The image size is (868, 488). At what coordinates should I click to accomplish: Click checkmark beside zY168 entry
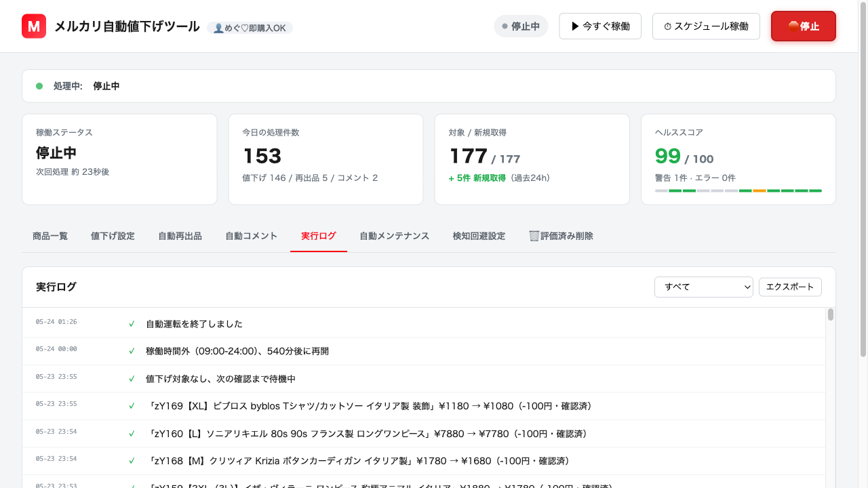(132, 461)
